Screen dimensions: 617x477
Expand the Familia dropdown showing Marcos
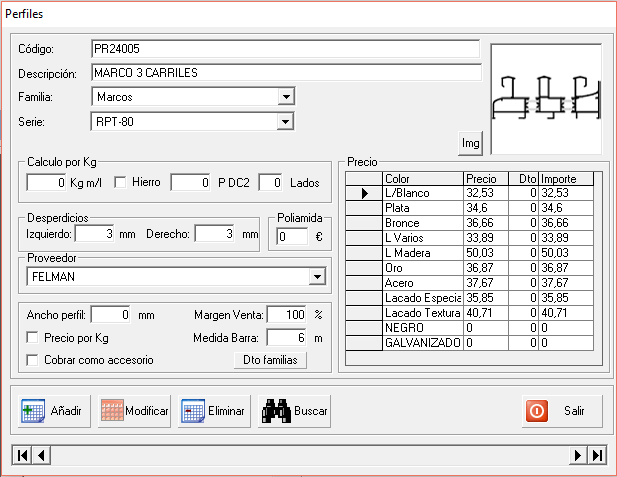[286, 97]
